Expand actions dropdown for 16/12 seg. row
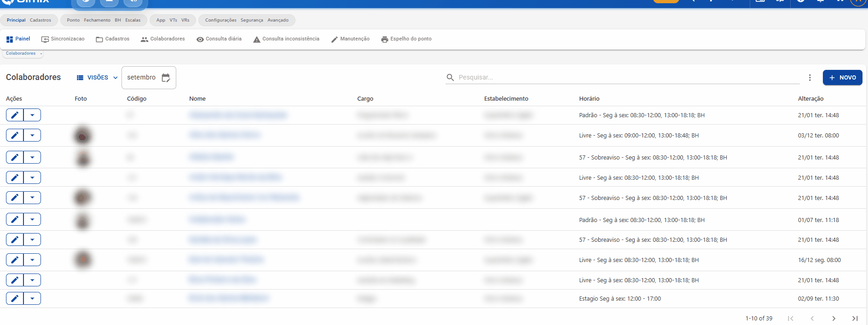The height and width of the screenshot is (325, 868). click(x=32, y=260)
